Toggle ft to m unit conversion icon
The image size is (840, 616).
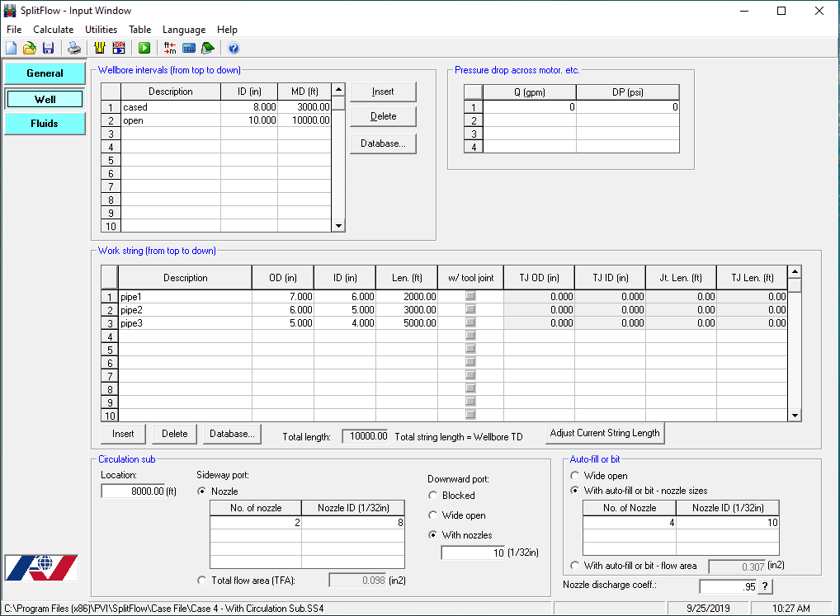(170, 48)
